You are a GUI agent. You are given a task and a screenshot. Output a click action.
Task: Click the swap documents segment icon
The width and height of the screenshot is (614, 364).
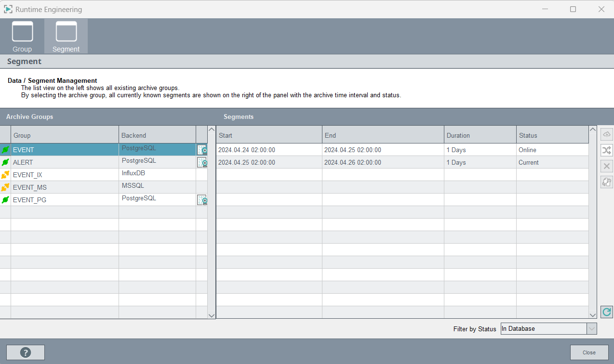coord(606,182)
